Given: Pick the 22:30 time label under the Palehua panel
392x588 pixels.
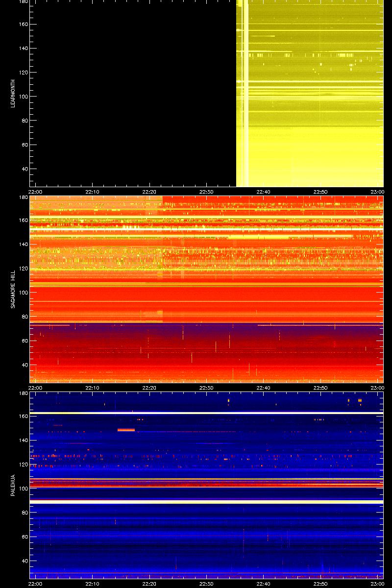Looking at the screenshot, I should [206, 584].
